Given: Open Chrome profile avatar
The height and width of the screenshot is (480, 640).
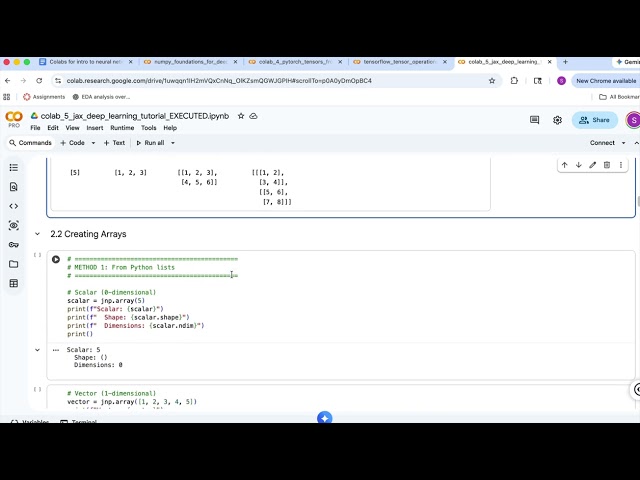Looking at the screenshot, I should point(561,81).
